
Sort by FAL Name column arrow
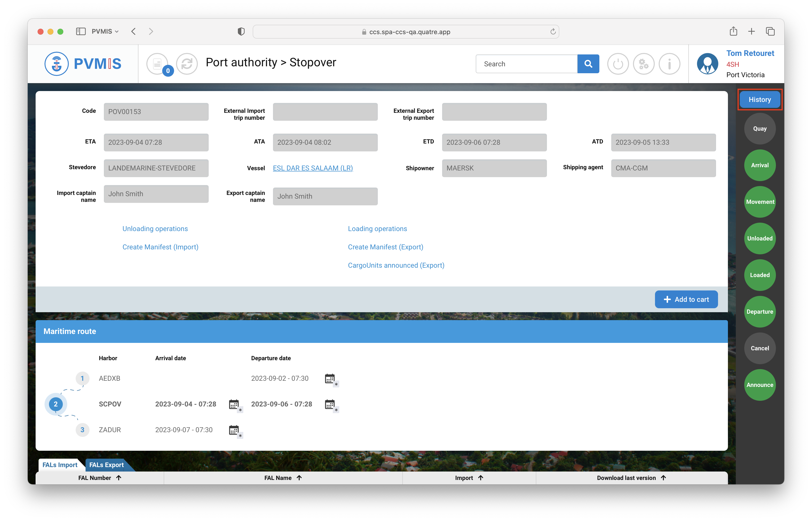tap(299, 478)
